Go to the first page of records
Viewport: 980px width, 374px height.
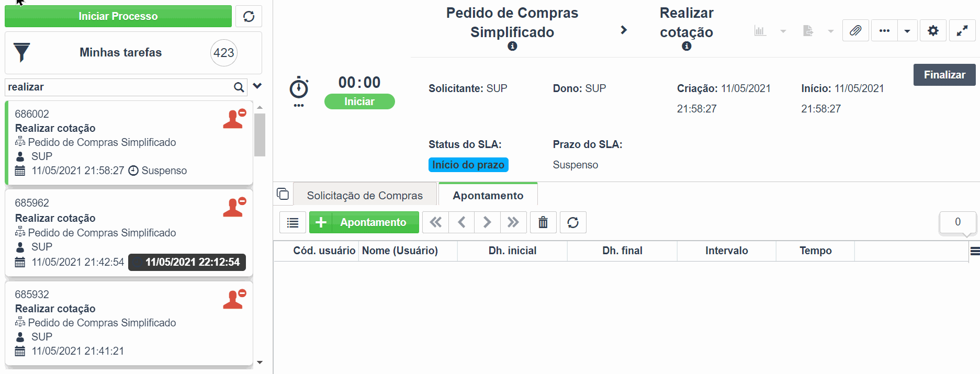[x=435, y=222]
